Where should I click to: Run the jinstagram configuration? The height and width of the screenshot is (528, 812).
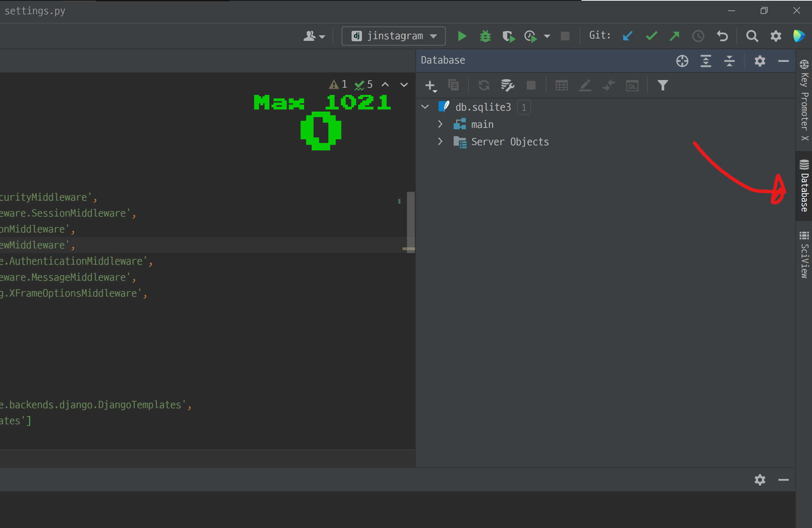pos(462,36)
